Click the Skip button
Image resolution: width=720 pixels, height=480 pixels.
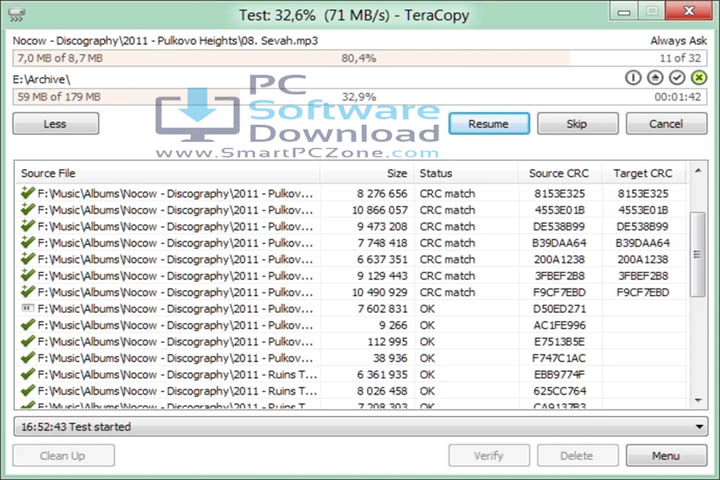coord(578,124)
